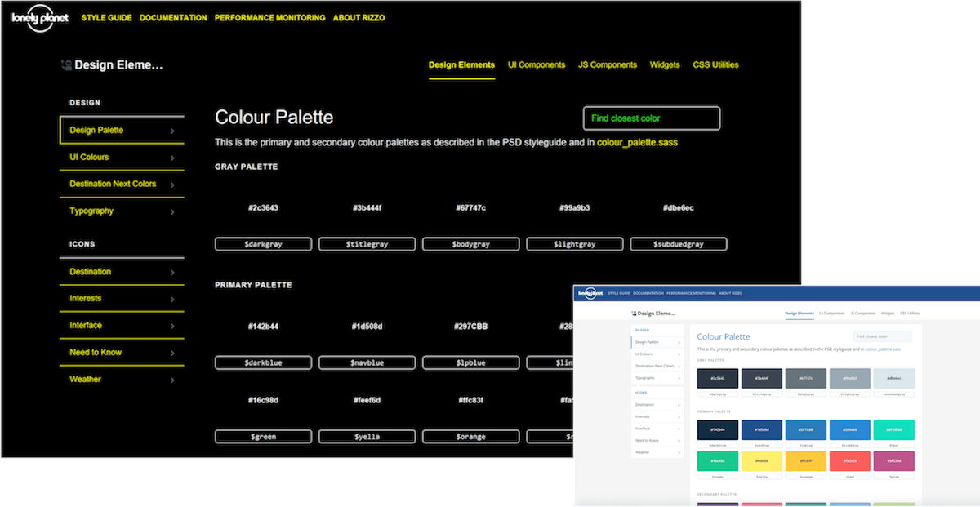Select the yellow $yella swatch in the small window

point(762,461)
